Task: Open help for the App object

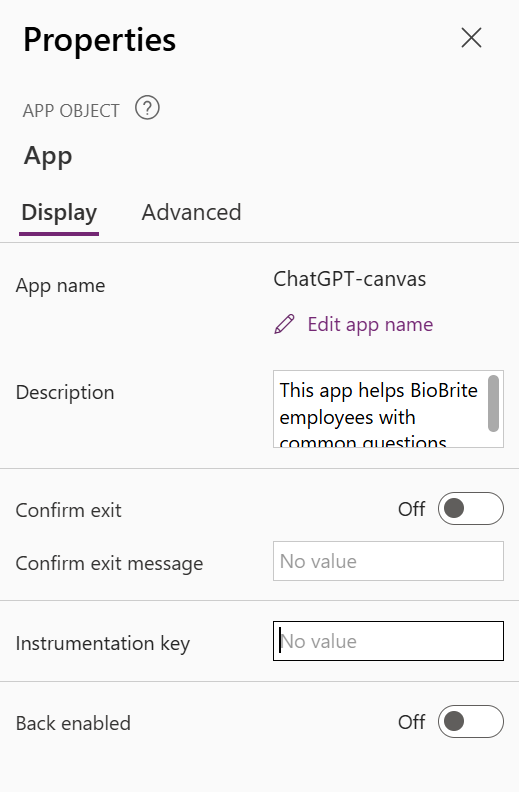Action: (147, 108)
